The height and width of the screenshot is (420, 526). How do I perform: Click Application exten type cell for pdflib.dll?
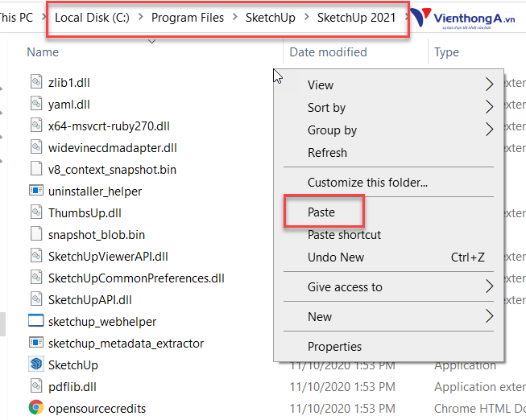pos(480,387)
